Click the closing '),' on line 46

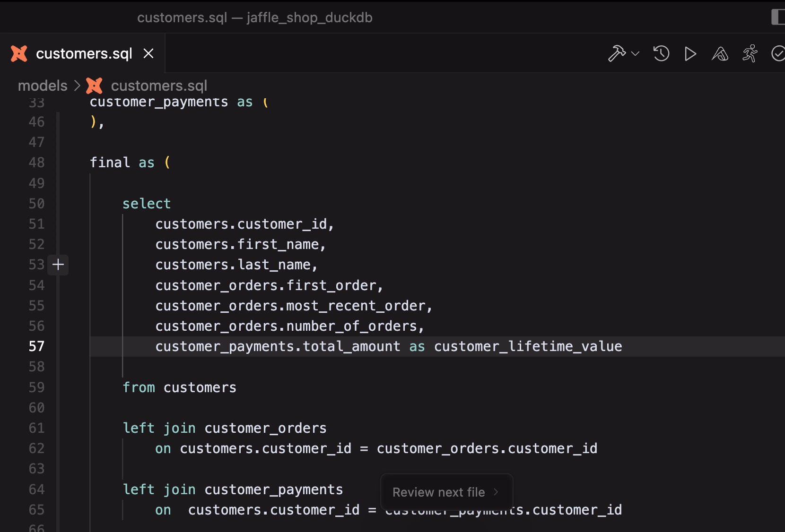click(x=97, y=122)
